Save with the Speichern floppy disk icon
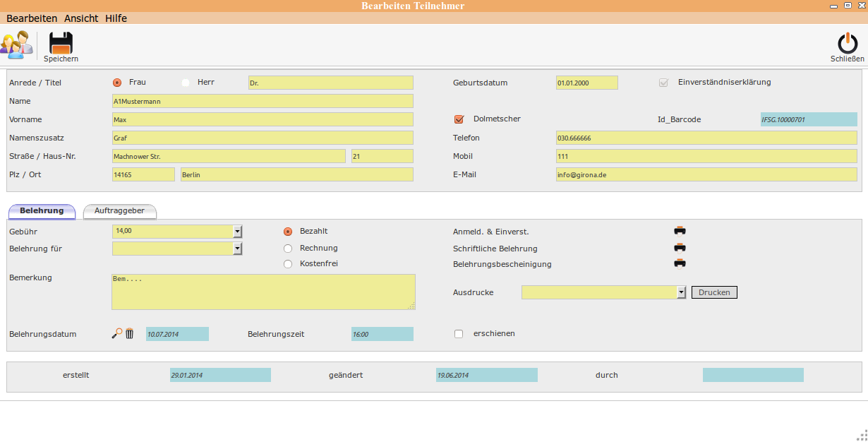The width and height of the screenshot is (868, 442). pyautogui.click(x=61, y=44)
